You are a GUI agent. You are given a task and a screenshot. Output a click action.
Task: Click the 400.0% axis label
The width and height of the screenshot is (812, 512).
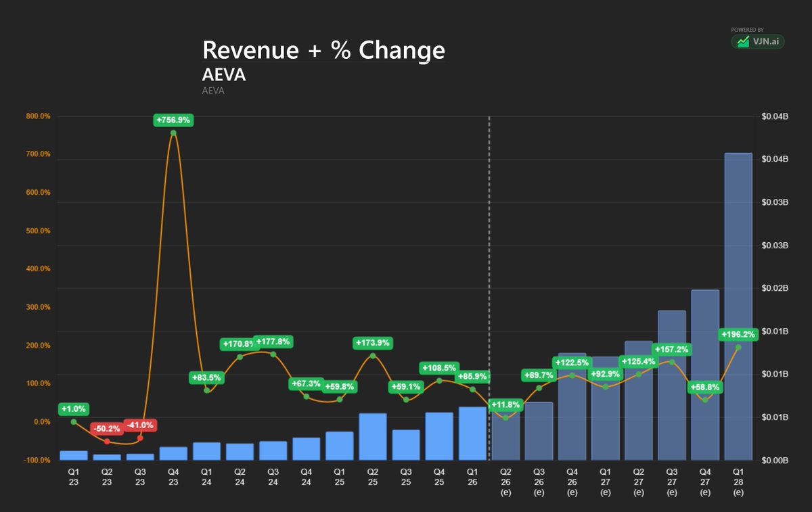[38, 269]
